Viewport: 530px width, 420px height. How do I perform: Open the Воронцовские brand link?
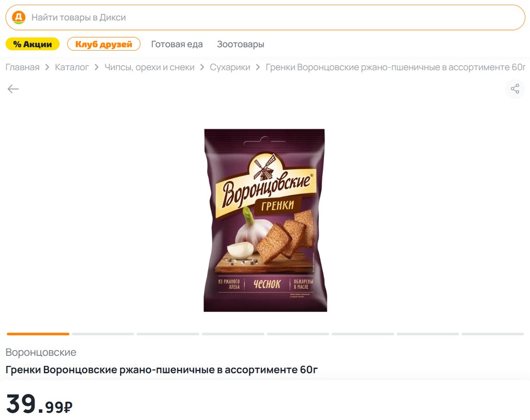click(x=41, y=352)
